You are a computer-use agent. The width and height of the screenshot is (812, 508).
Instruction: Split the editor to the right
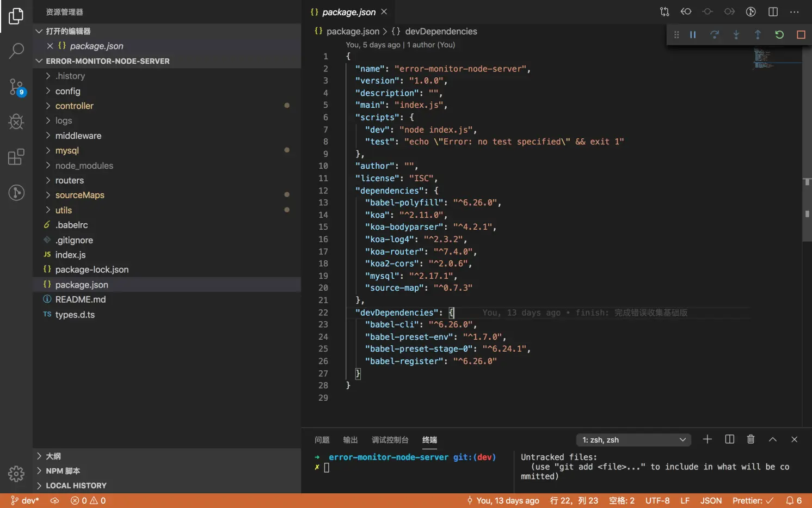(x=773, y=11)
